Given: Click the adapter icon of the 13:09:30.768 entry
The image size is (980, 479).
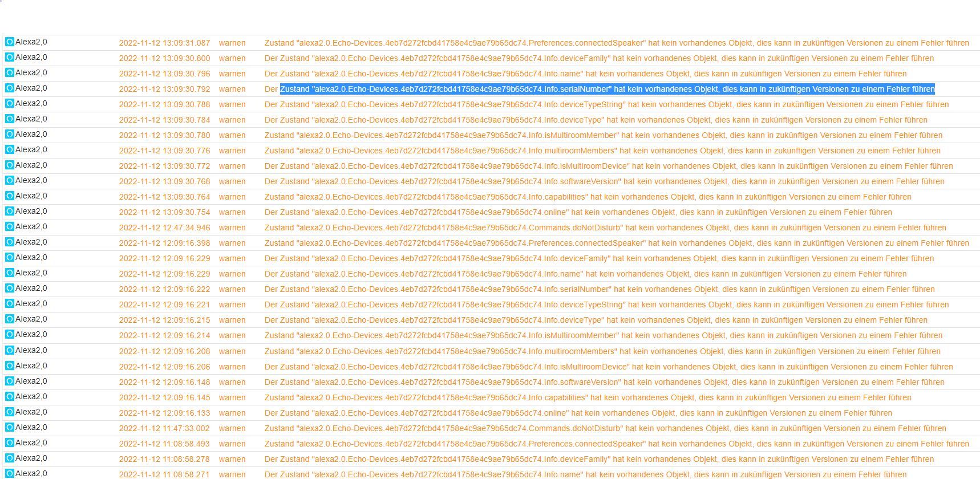Looking at the screenshot, I should (x=10, y=180).
